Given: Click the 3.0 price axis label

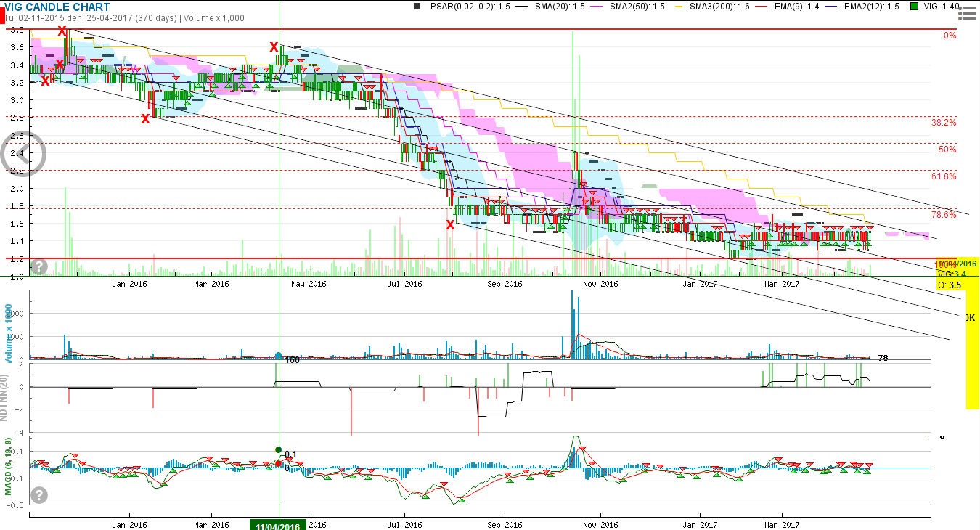Looking at the screenshot, I should click(16, 100).
